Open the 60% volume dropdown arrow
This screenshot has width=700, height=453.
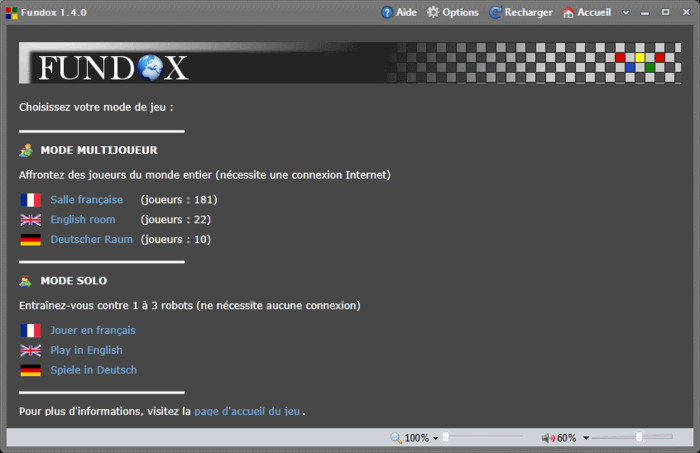click(x=586, y=438)
